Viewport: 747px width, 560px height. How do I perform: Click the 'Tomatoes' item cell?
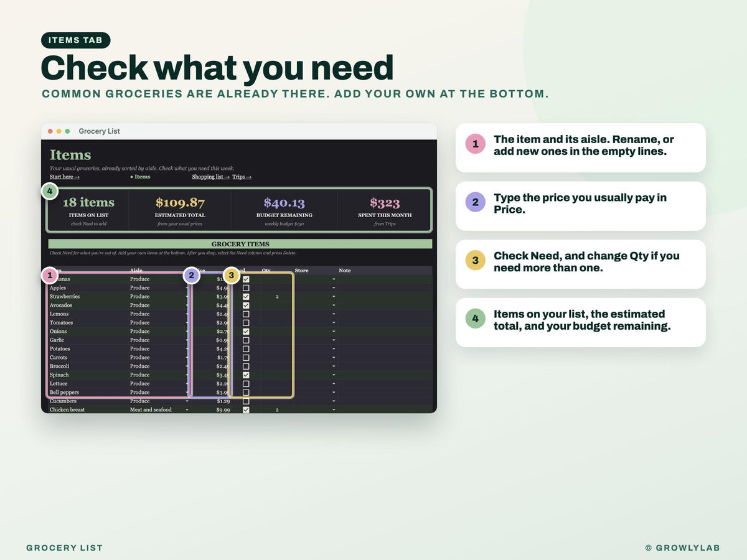coord(88,323)
